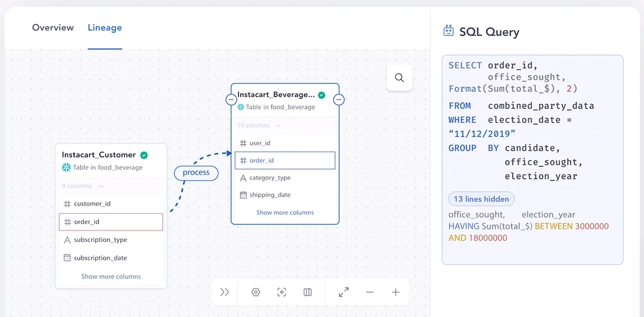Click Snowflake icon under Instacart_Customer
The image size is (644, 317).
click(x=66, y=167)
